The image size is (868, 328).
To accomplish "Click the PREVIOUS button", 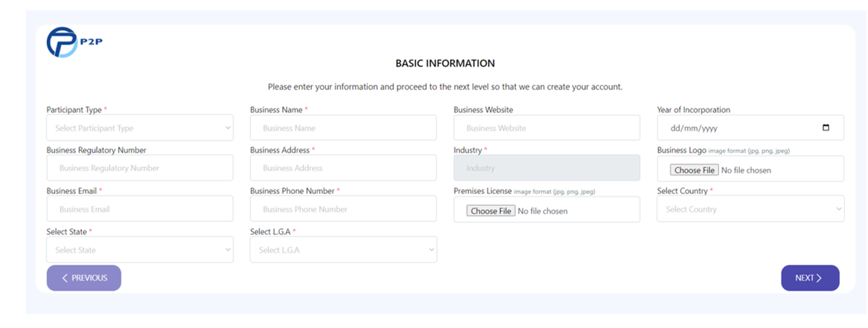I will 84,277.
